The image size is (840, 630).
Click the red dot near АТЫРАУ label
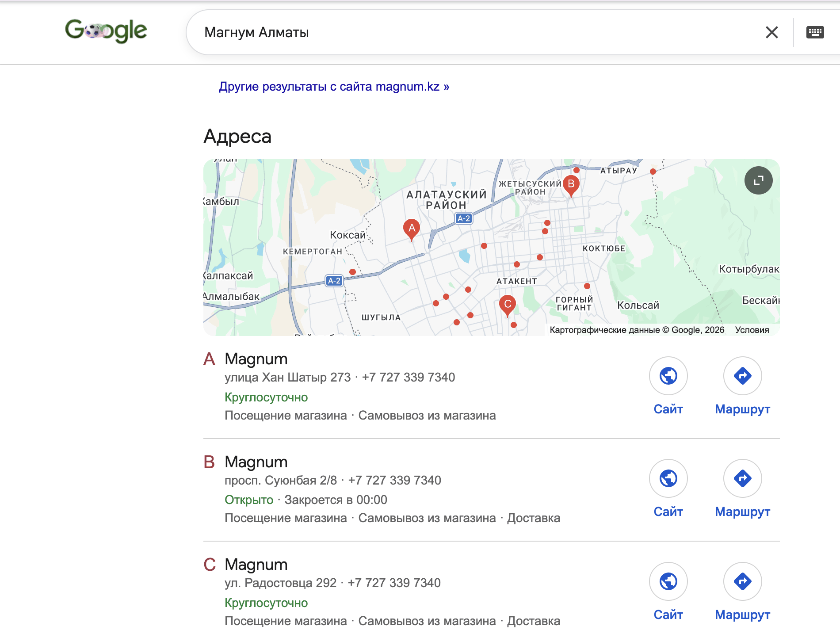[653, 172]
